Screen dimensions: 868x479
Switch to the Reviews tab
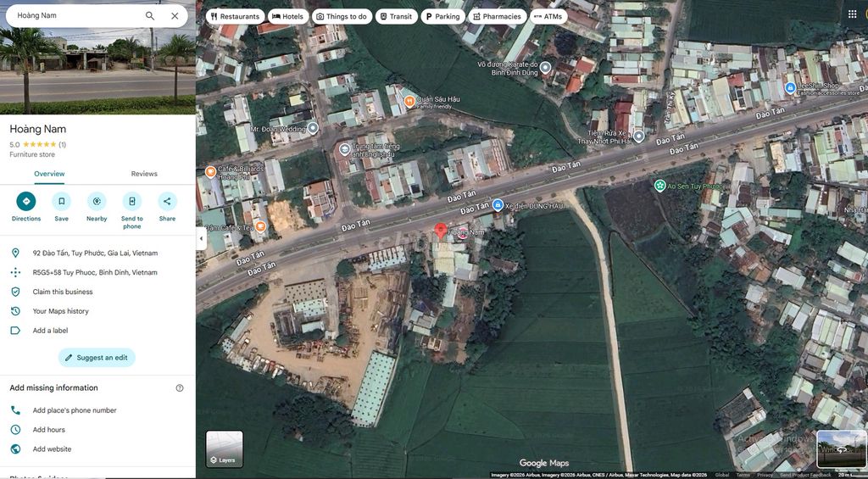(x=144, y=174)
